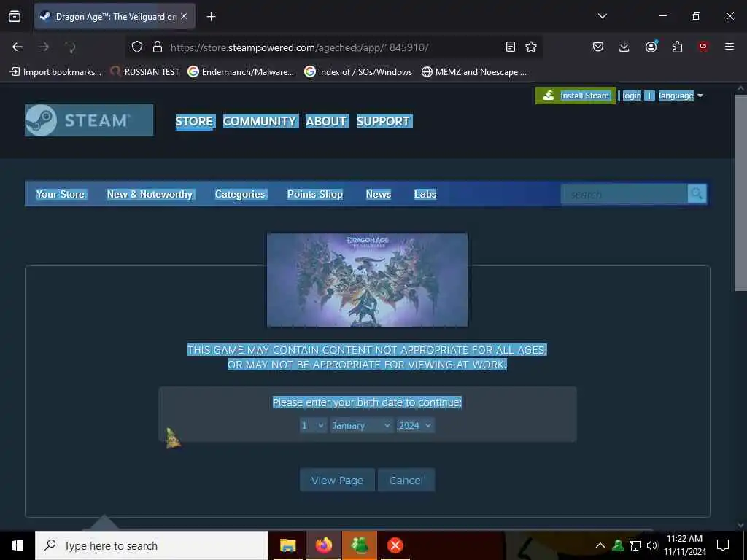Image resolution: width=747 pixels, height=560 pixels.
Task: Click the Install Steam button
Action: pyautogui.click(x=576, y=96)
